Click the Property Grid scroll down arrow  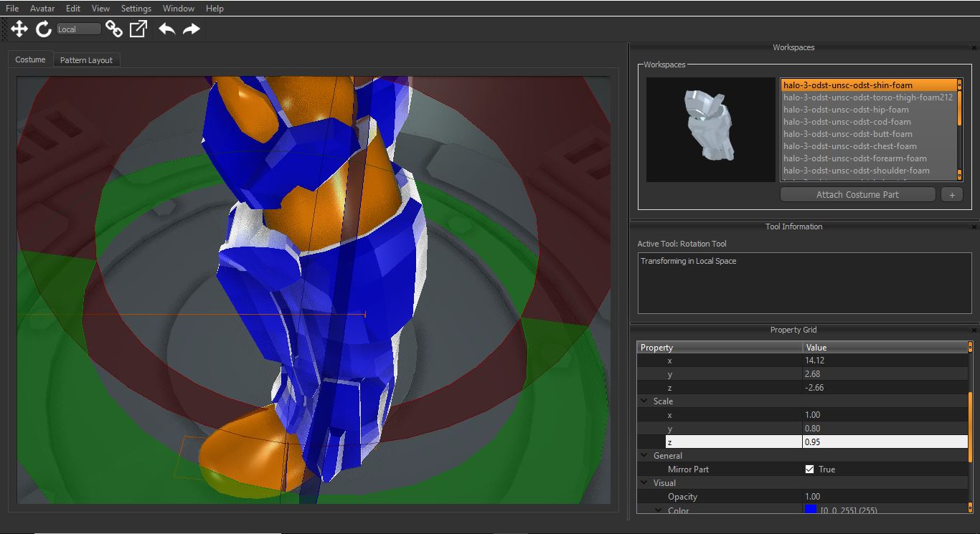[x=971, y=509]
